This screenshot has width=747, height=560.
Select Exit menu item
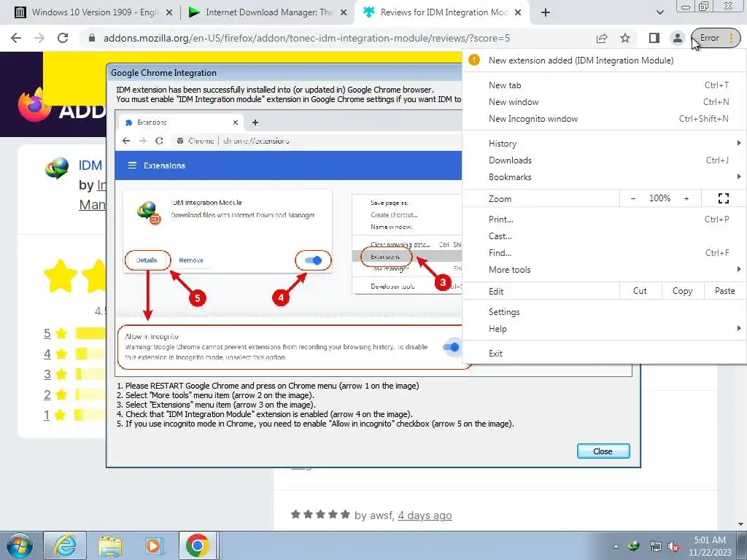click(604, 354)
